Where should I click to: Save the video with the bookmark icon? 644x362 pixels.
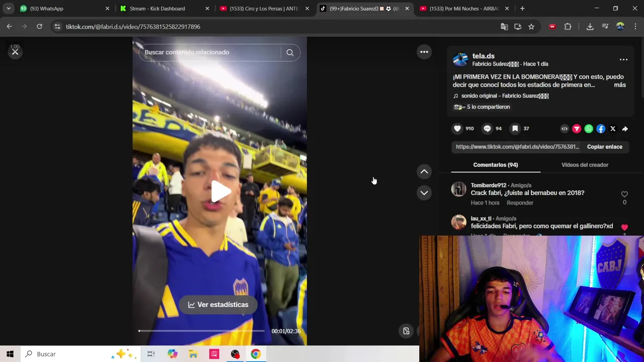[x=515, y=129]
